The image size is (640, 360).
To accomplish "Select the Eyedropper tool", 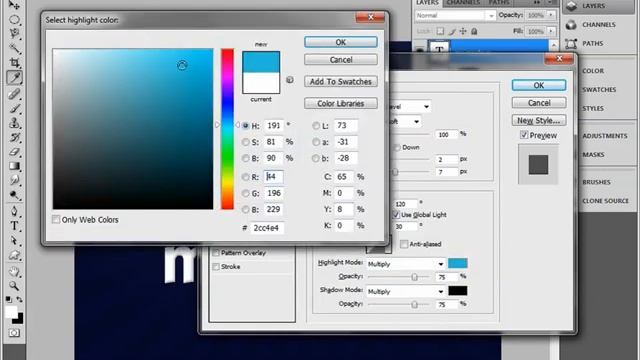I will click(14, 78).
